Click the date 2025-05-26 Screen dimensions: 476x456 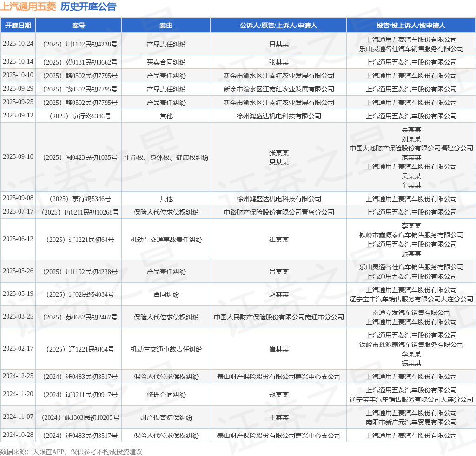pyautogui.click(x=18, y=271)
